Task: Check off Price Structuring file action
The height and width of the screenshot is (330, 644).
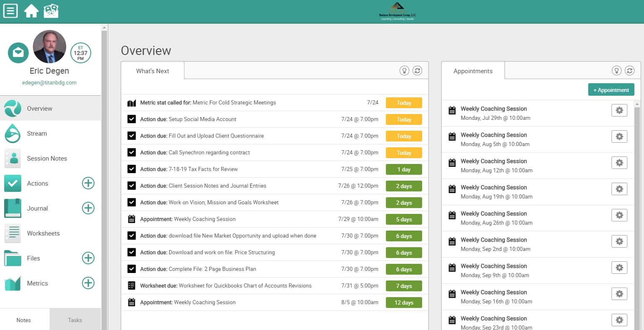Action: point(132,252)
